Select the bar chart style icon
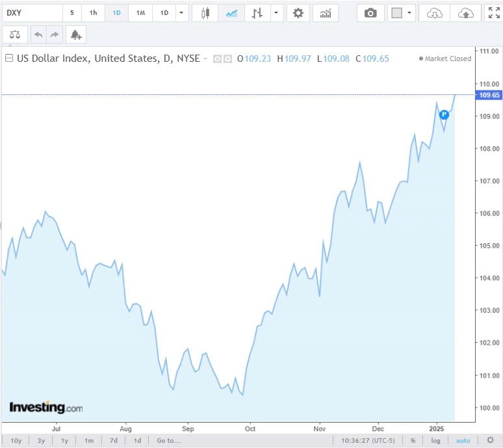 pos(257,13)
